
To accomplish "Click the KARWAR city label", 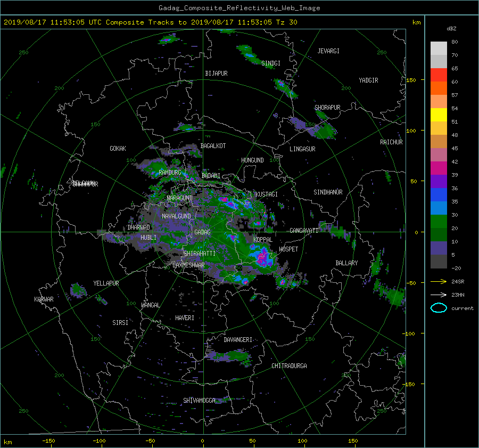I will coord(44,299).
